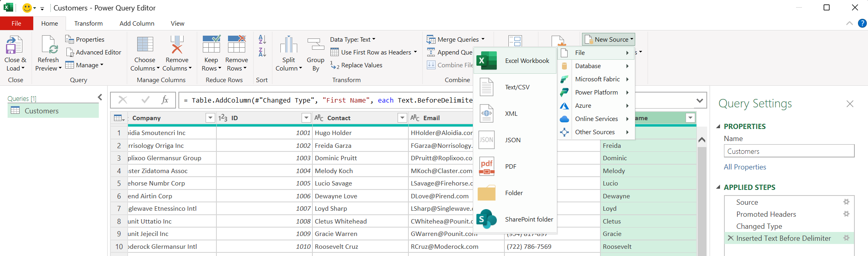Open the Merge Queries dropdown arrow
Screen dimensions: 868x256
(x=483, y=39)
